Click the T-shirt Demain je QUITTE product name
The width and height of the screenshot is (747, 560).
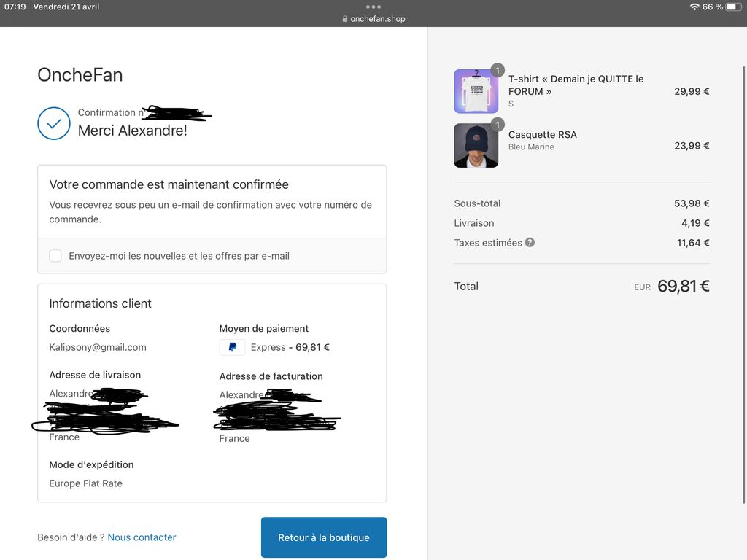click(576, 85)
